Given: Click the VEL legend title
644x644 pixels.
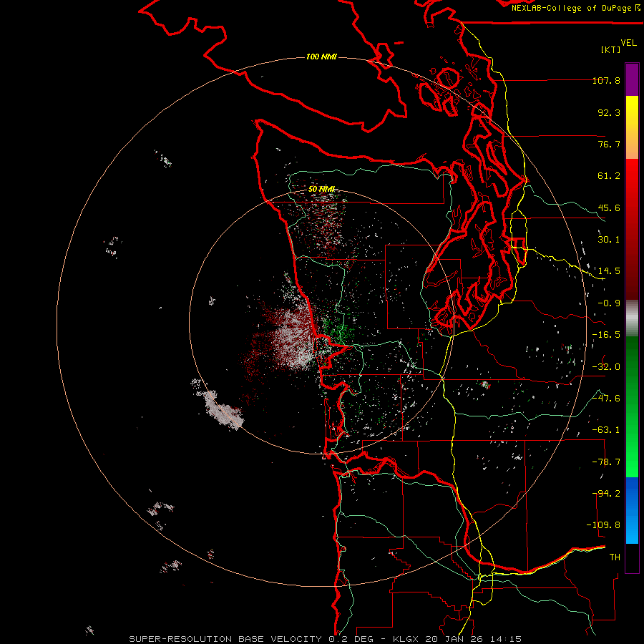Looking at the screenshot, I should point(628,43).
